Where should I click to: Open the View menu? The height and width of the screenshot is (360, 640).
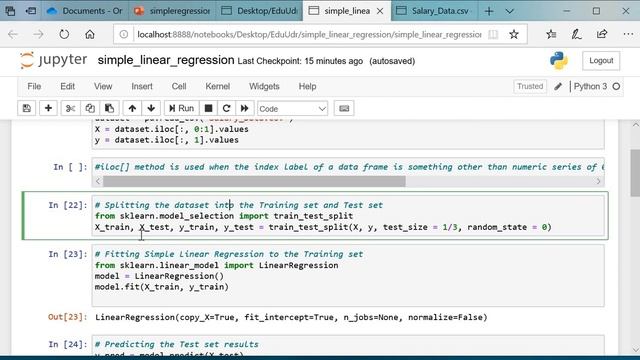coord(103,87)
